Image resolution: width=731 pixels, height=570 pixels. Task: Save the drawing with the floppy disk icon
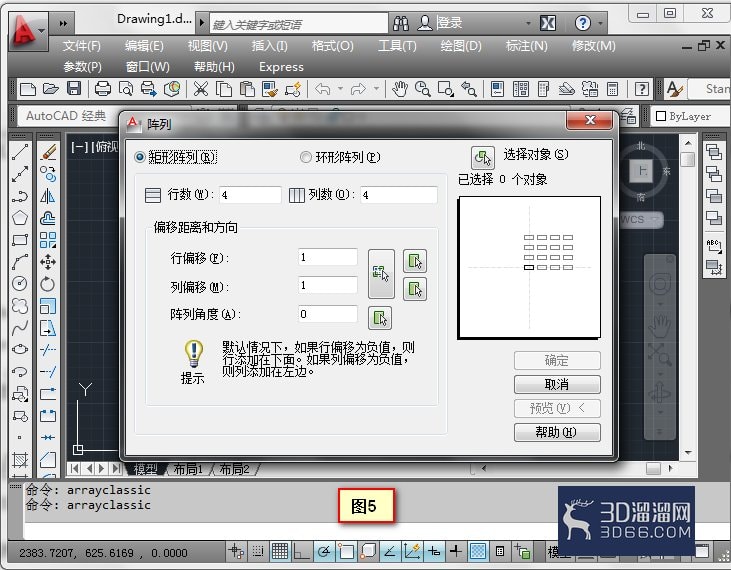[x=74, y=89]
